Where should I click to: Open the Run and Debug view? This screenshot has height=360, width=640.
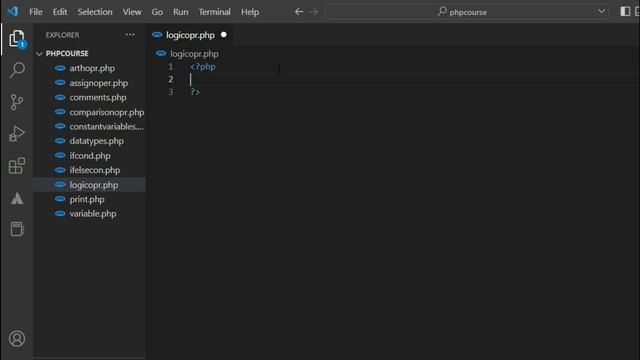coord(17,134)
